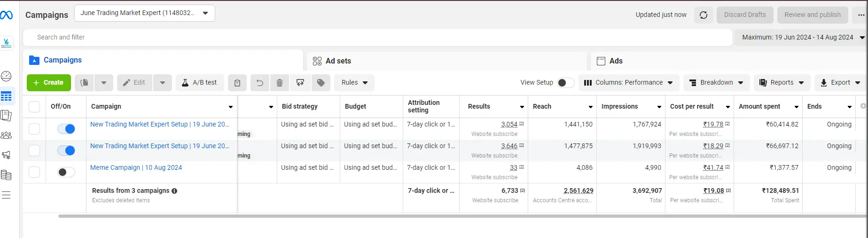
Task: Open the Meme Campaign | 10 Aug 2024 link
Action: click(136, 167)
